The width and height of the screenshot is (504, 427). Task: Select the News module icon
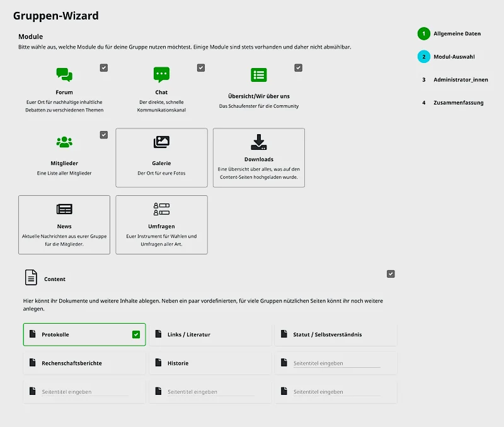(x=64, y=209)
